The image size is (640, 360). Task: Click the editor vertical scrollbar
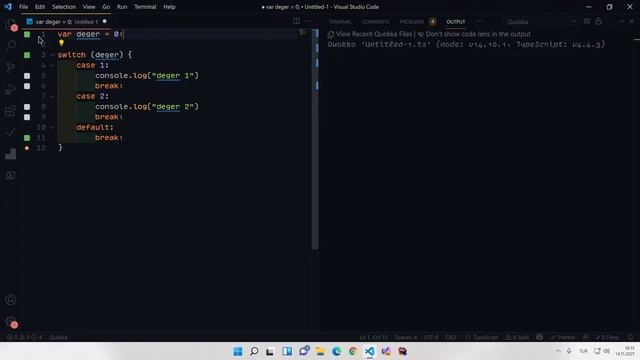click(315, 139)
